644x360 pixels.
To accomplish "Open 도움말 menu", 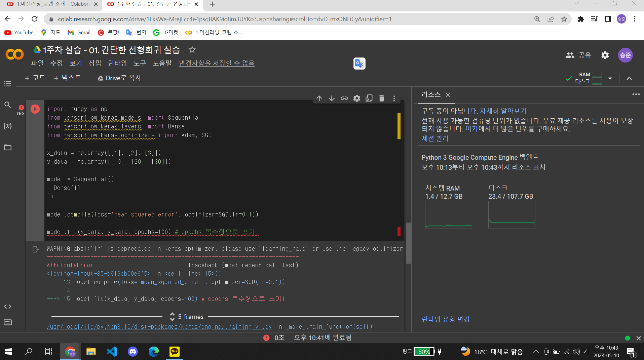I will coord(162,63).
